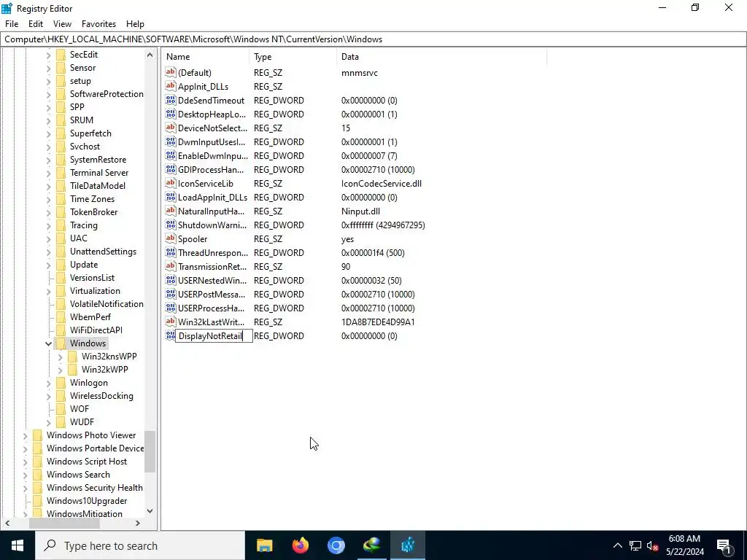
Task: Click the Win32knsWPP folder icon
Action: click(72, 356)
